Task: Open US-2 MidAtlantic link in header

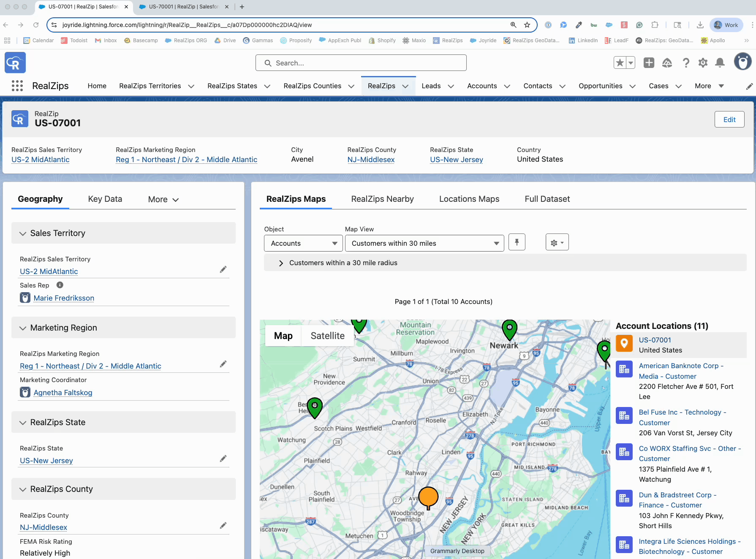Action: [41, 160]
